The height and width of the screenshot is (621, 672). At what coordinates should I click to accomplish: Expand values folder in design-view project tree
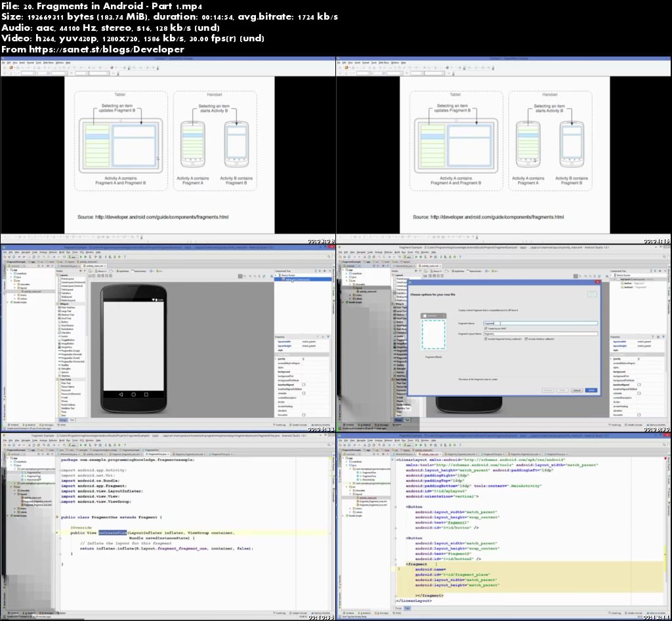pyautogui.click(x=14, y=298)
